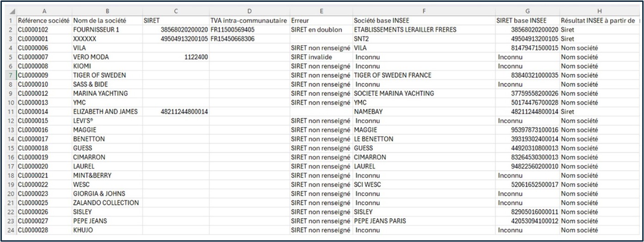Select row header 12
This screenshot has height=242, width=644.
point(11,121)
